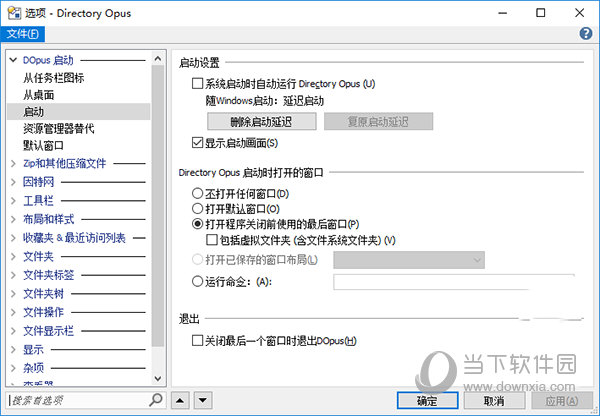Click the tree scrollbar up arrow

pyautogui.click(x=158, y=59)
